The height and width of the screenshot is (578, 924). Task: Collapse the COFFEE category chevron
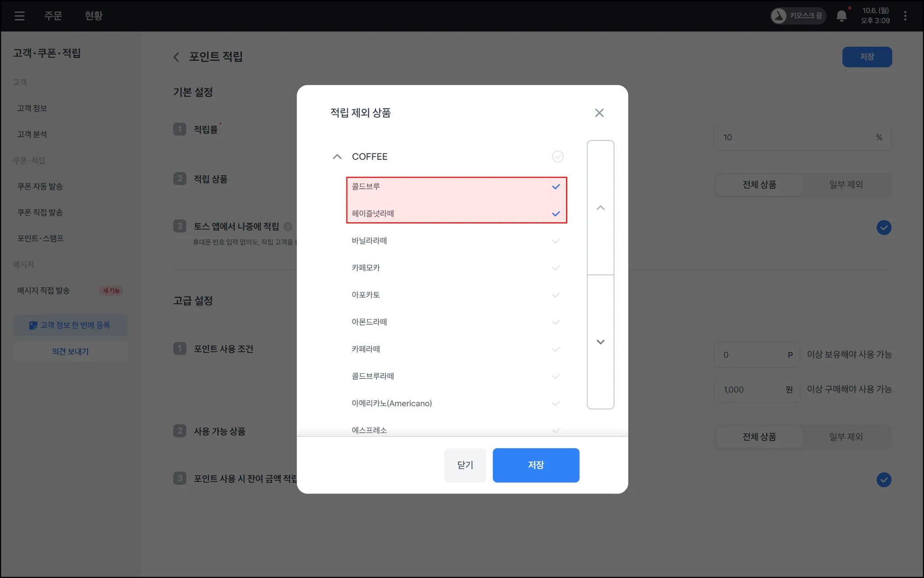(x=337, y=157)
